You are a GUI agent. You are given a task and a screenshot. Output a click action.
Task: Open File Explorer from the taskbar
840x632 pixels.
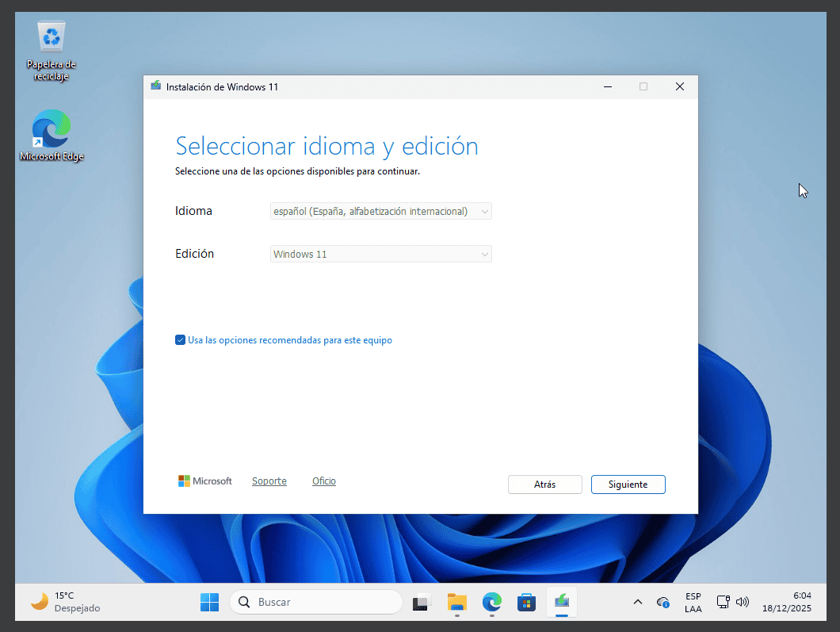pos(456,602)
